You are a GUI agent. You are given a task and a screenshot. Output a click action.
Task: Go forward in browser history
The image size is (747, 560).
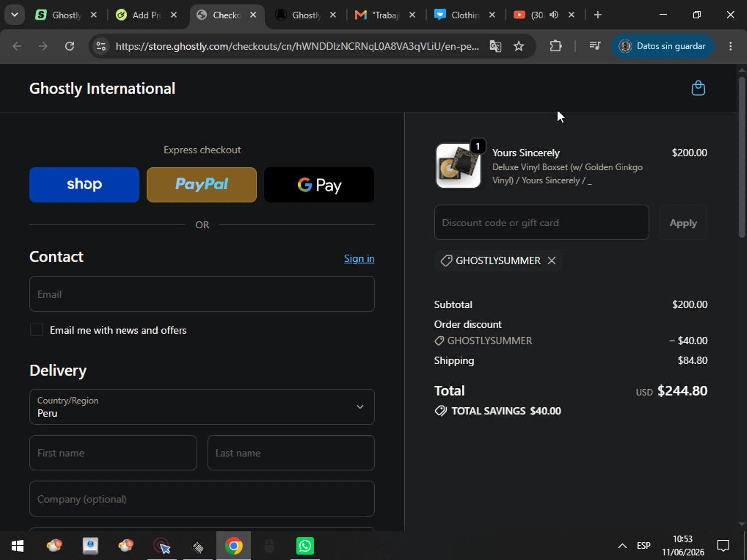(x=43, y=46)
